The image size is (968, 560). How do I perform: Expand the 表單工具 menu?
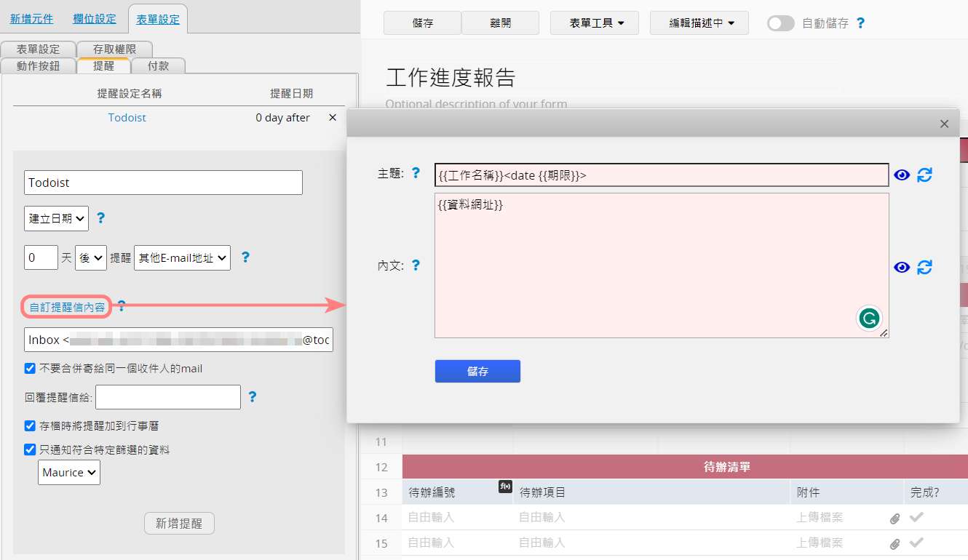point(594,23)
